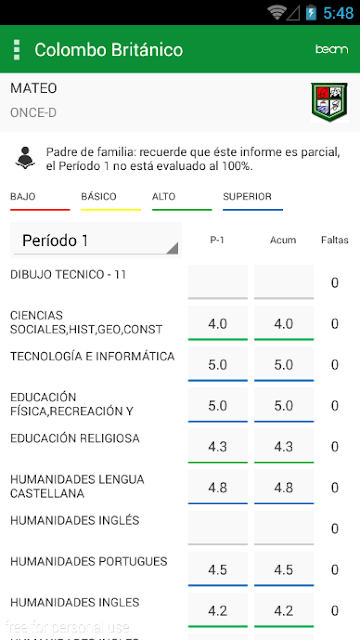Select the SUPERIOR blue grade legend
Screen dimensions: 360x640
(x=253, y=200)
